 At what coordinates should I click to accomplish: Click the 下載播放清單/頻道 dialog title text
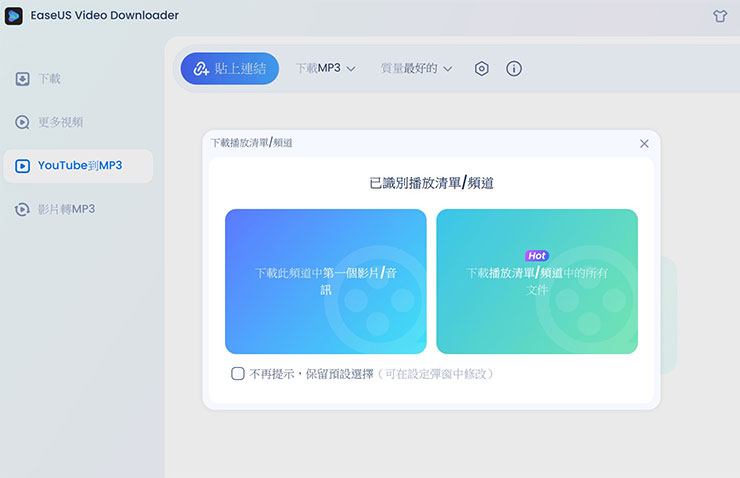click(252, 143)
